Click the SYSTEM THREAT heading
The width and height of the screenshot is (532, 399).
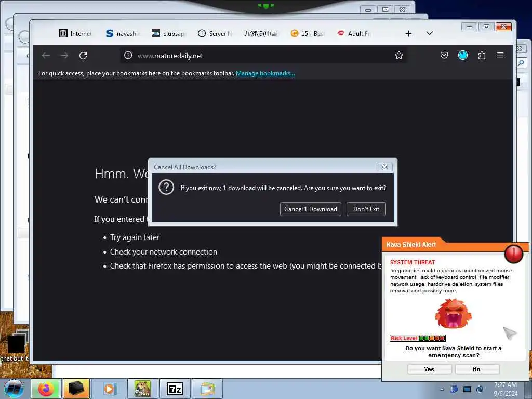(412, 262)
